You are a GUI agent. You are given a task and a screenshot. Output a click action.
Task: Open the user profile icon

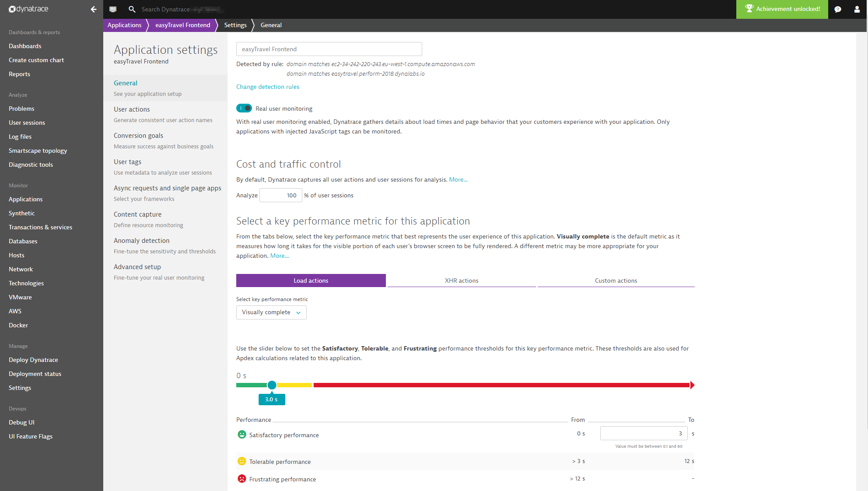[857, 9]
